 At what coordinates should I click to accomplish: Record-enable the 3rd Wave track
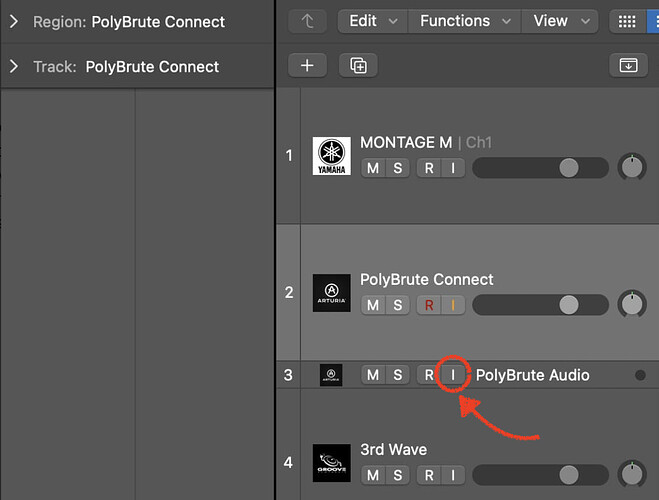429,475
